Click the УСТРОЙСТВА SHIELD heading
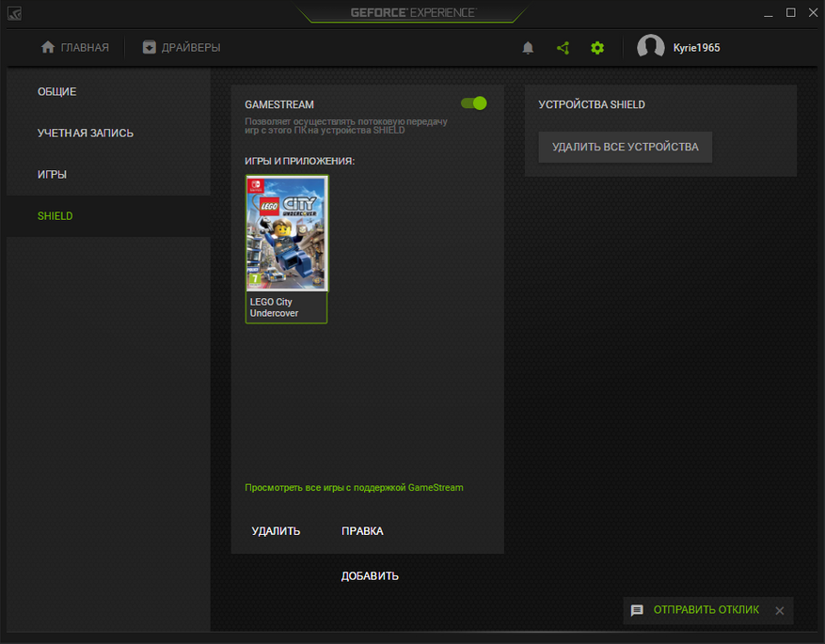Viewport: 825px width, 644px height. tap(592, 104)
